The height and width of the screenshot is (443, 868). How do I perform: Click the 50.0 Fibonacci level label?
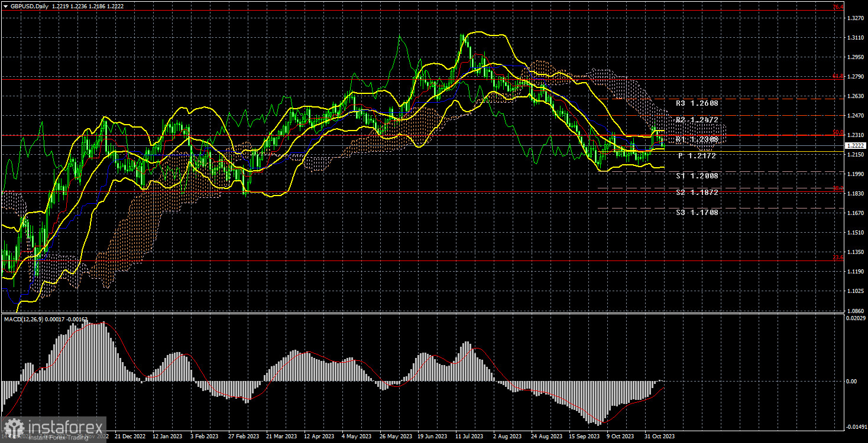(x=838, y=133)
